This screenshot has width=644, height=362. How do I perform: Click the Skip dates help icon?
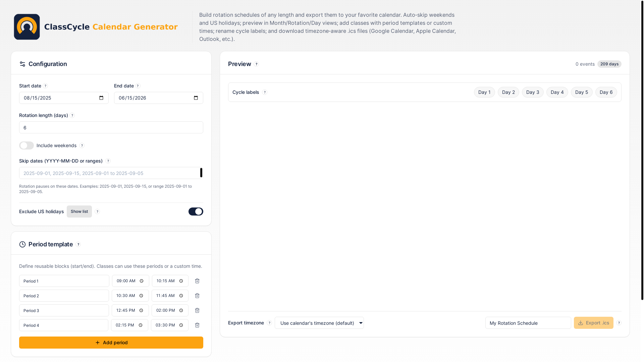(x=108, y=161)
